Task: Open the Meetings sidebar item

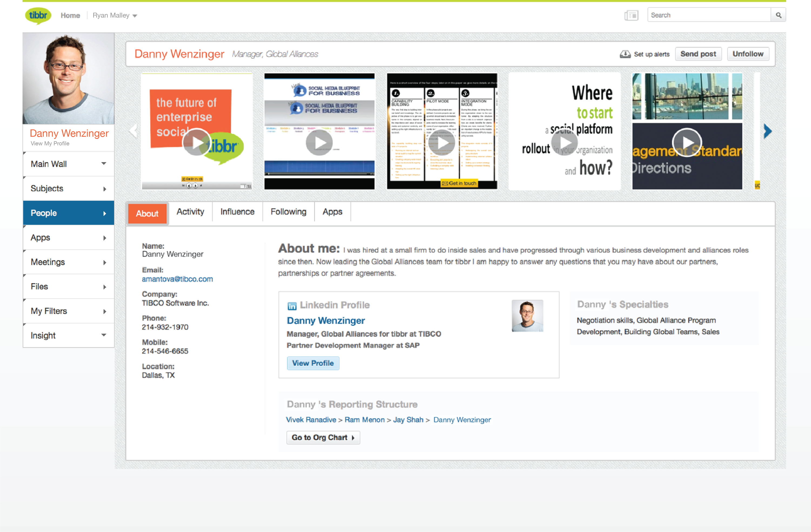Action: [68, 262]
